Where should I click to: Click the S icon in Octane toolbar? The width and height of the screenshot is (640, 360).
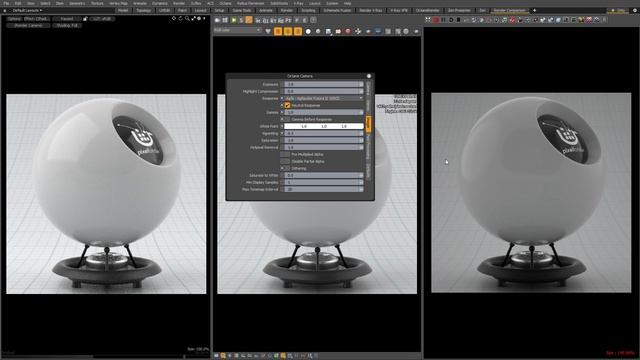(241, 20)
